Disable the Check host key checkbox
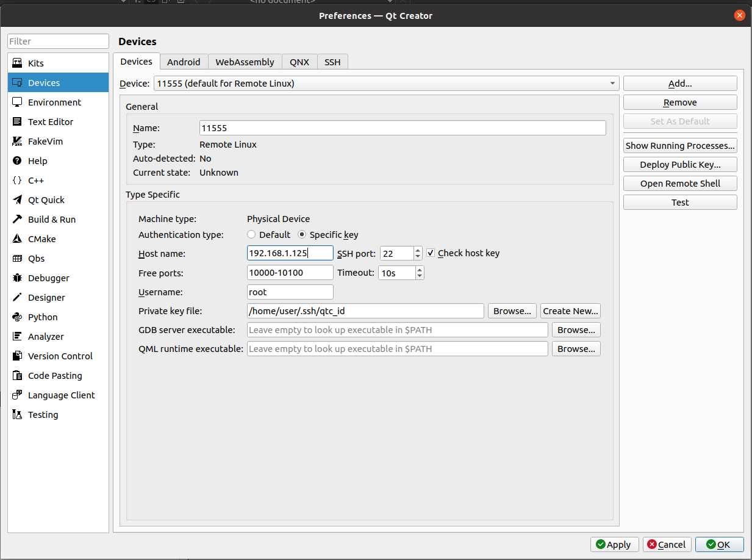The image size is (752, 560). [x=431, y=253]
